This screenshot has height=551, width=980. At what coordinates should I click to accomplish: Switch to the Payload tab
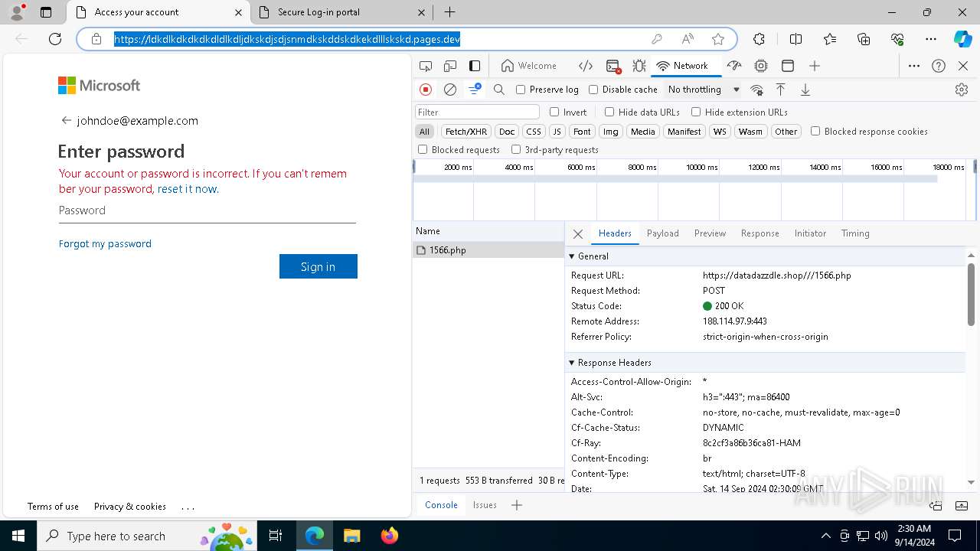(x=663, y=233)
